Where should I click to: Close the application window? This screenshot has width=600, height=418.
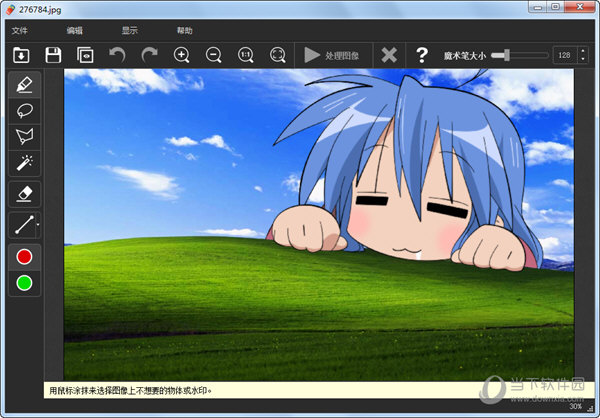(x=580, y=7)
